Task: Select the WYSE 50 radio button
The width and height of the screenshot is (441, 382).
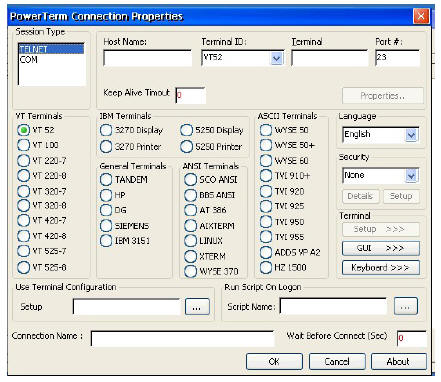Action: [x=266, y=130]
